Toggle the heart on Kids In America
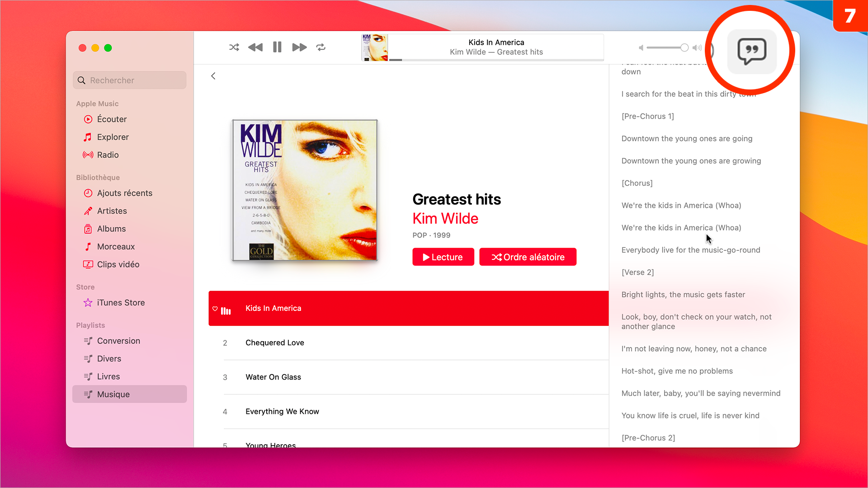Screen dimensions: 868x488 point(215,309)
